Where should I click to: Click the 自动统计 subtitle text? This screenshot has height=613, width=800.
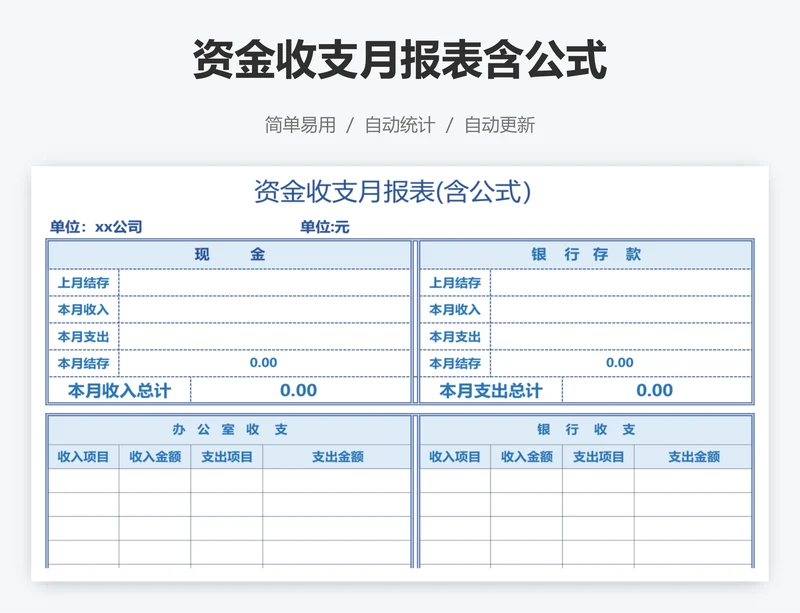click(400, 125)
